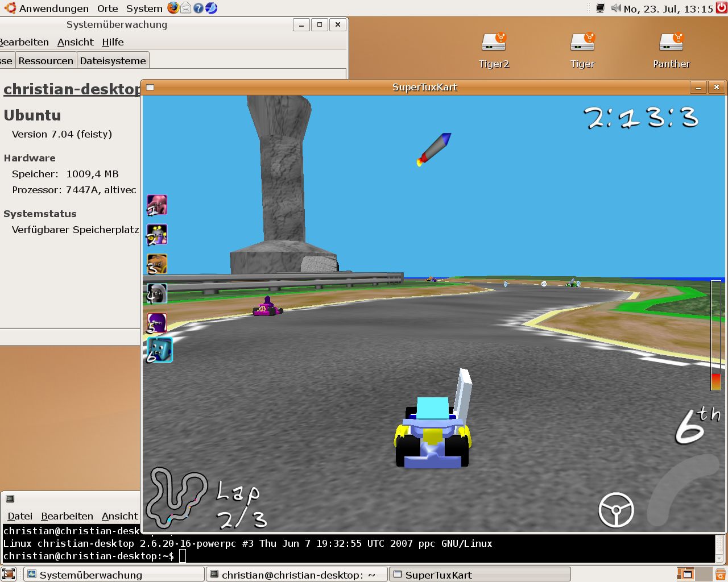Switch to the Dateisysteme tab
The height and width of the screenshot is (582, 728).
pos(113,61)
